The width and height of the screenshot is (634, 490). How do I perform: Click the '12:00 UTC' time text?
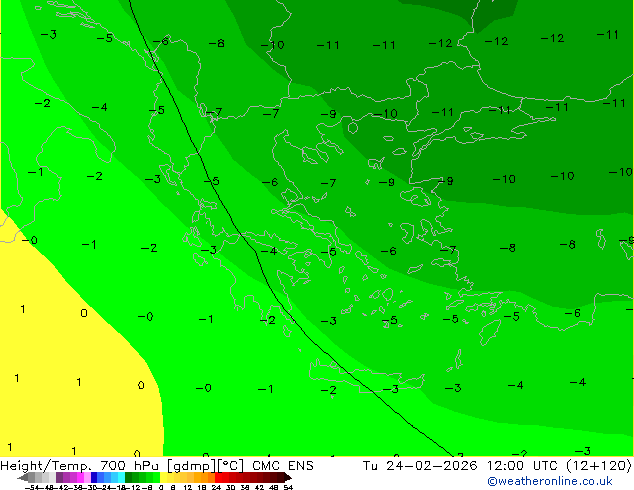[522, 466]
